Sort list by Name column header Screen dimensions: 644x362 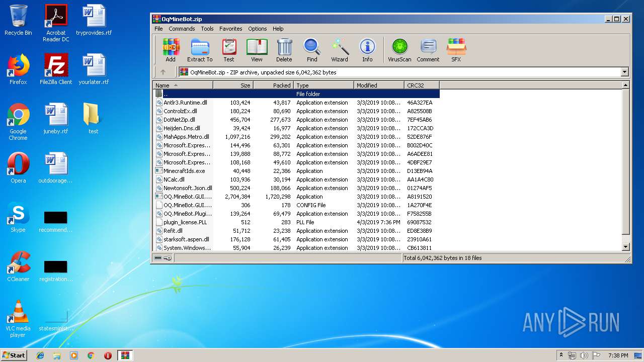pos(183,85)
